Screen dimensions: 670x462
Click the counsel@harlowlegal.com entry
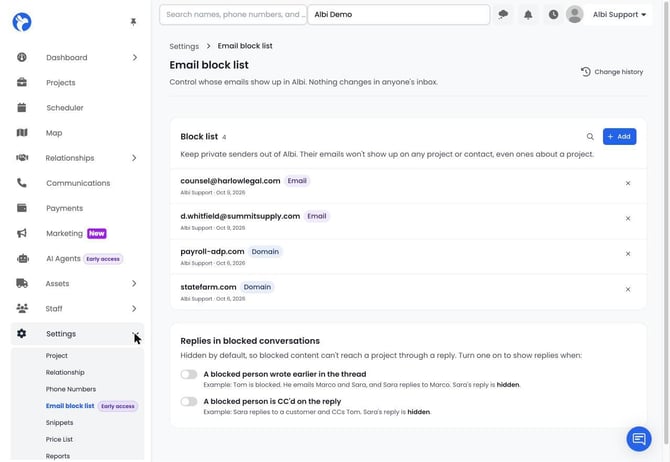[230, 181]
